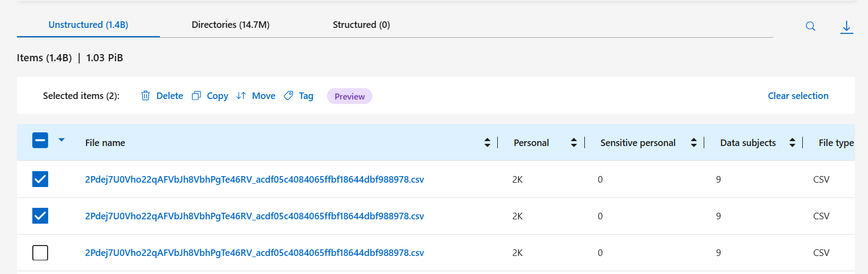868x274 pixels.
Task: Switch to the Directories (14.7M) tab
Action: (231, 25)
